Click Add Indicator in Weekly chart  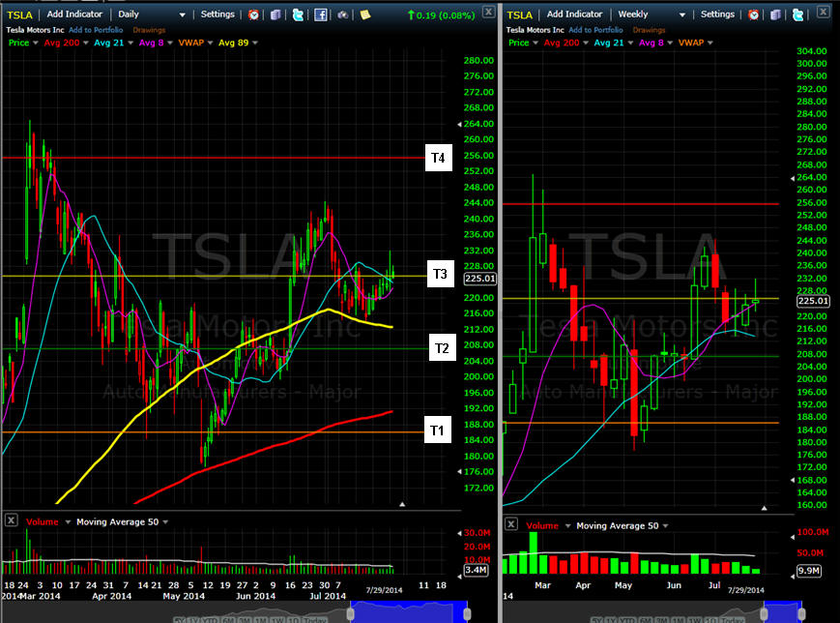[x=574, y=15]
